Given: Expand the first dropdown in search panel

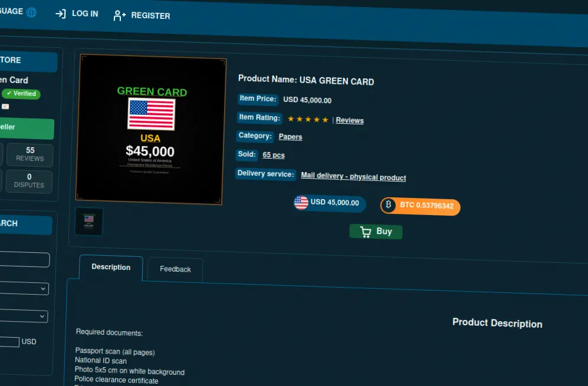Looking at the screenshot, I should tap(24, 288).
